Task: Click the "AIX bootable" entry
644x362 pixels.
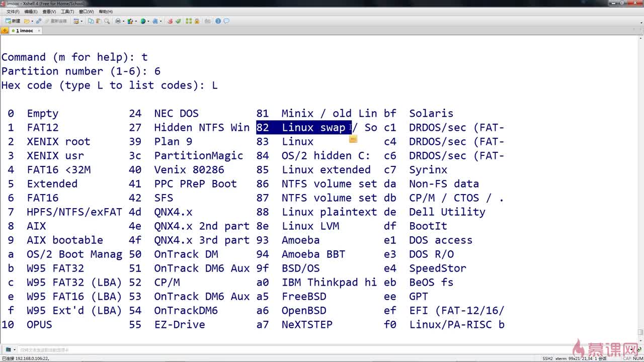Action: (x=65, y=240)
